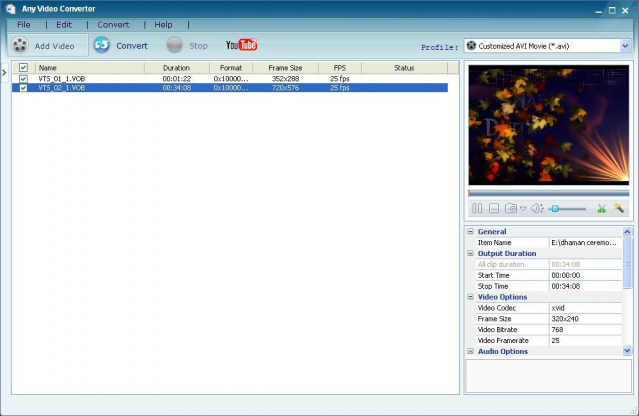This screenshot has width=639, height=416.
Task: Change the Frame Size value 320x240
Action: point(585,319)
